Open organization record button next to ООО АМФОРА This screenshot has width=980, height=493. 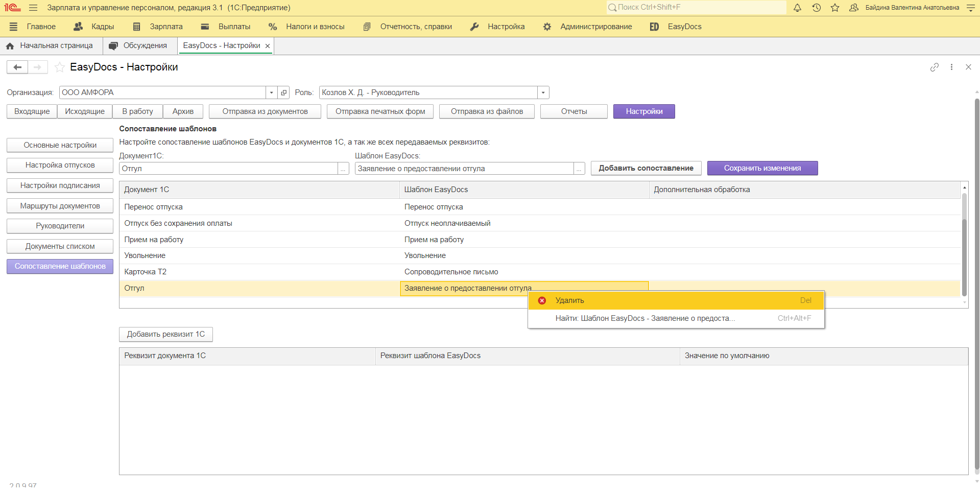(284, 92)
